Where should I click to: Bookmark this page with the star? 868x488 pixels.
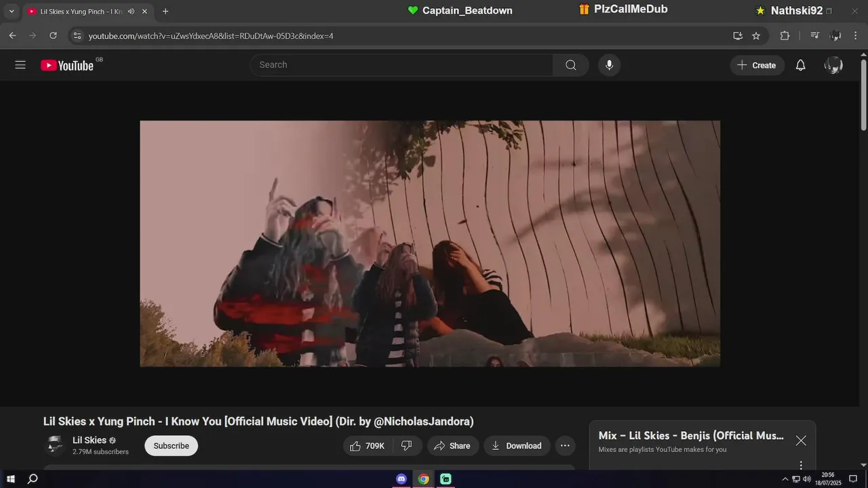pos(756,35)
